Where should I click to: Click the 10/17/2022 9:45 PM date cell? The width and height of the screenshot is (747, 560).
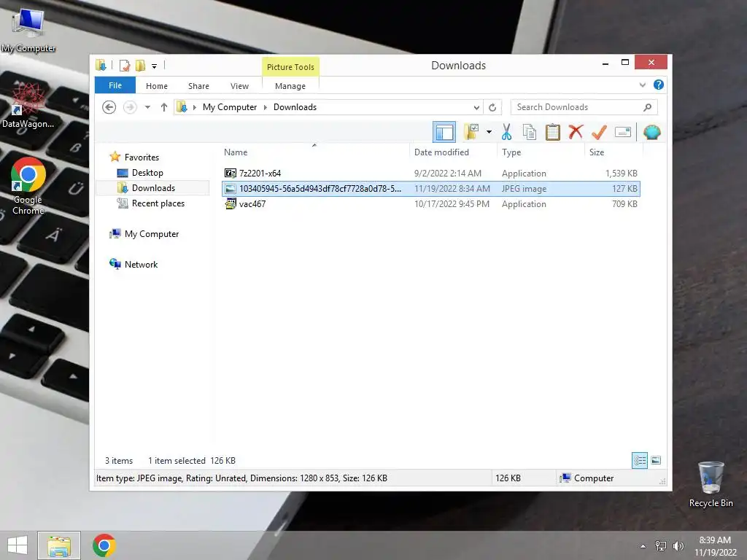tap(452, 204)
